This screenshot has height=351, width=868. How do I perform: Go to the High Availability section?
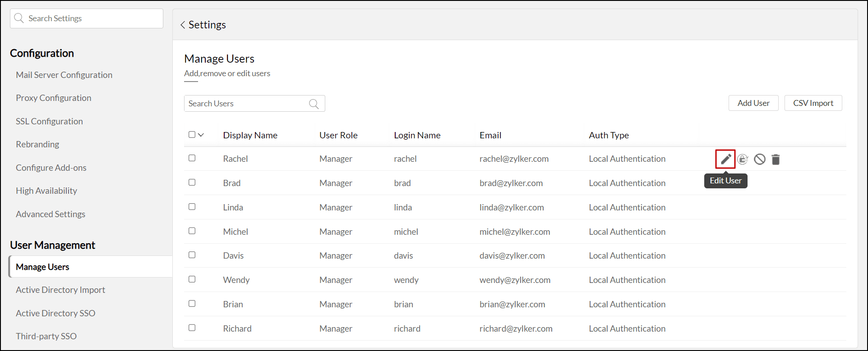pyautogui.click(x=46, y=191)
